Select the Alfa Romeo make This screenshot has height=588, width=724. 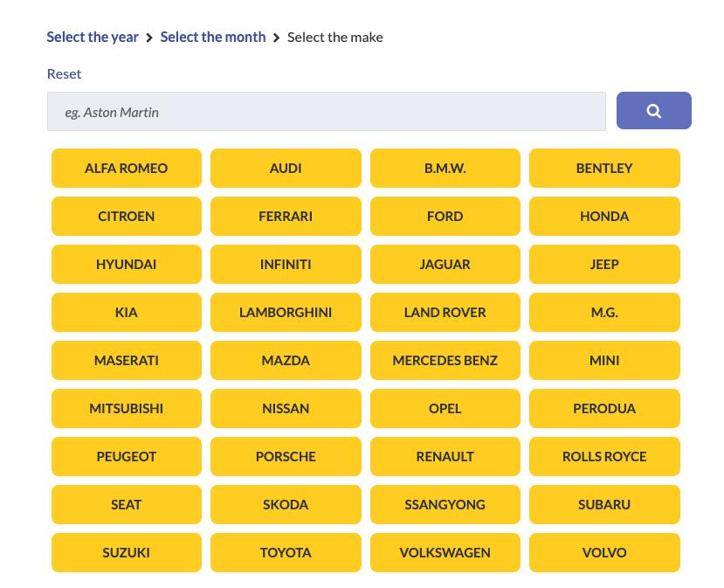point(126,168)
